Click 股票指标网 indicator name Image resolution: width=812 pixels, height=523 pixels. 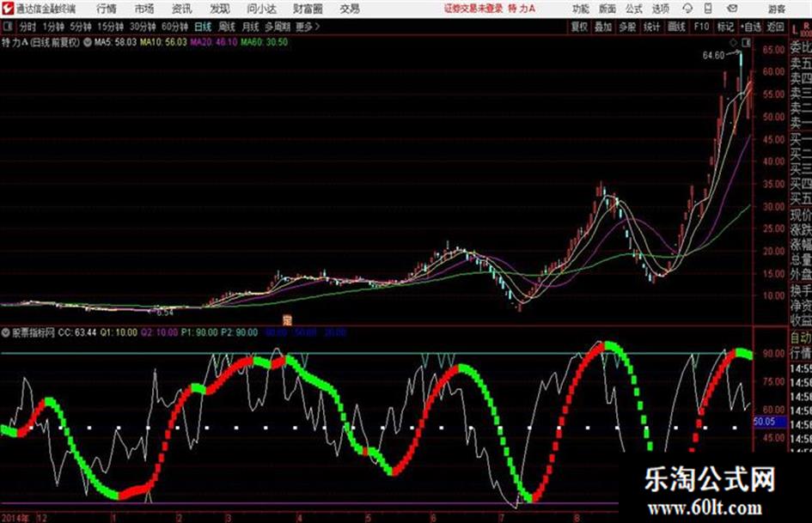coord(34,332)
